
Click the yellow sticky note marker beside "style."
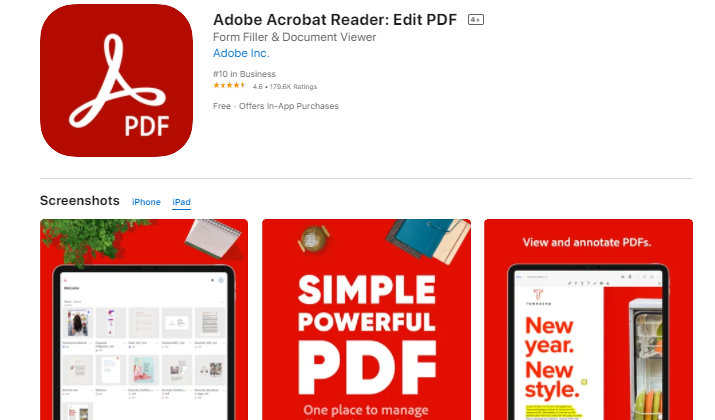pyautogui.click(x=584, y=382)
